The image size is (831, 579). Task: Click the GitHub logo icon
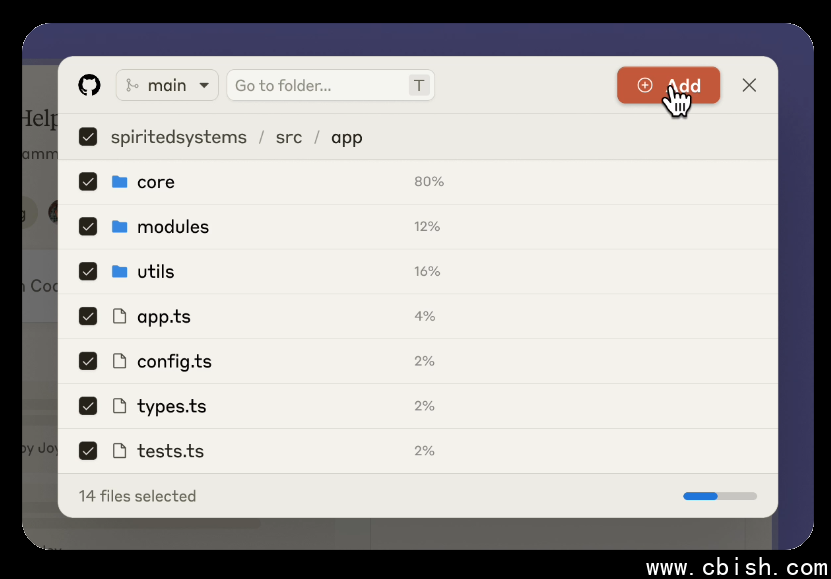[89, 85]
